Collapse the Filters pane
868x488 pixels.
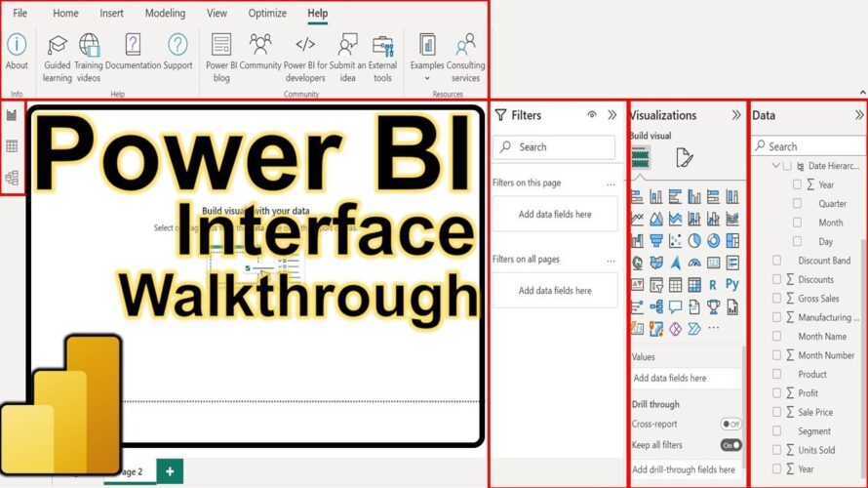tap(612, 114)
